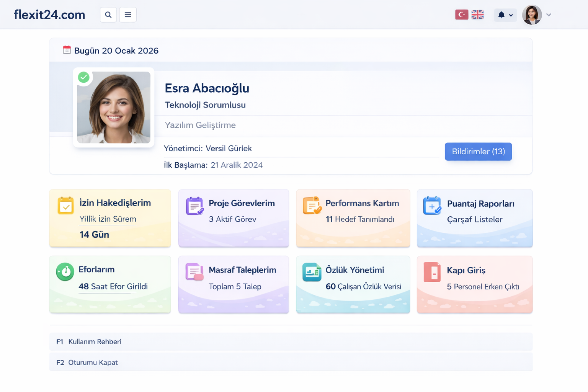Open Bildirimler (13) notifications button

tap(478, 152)
